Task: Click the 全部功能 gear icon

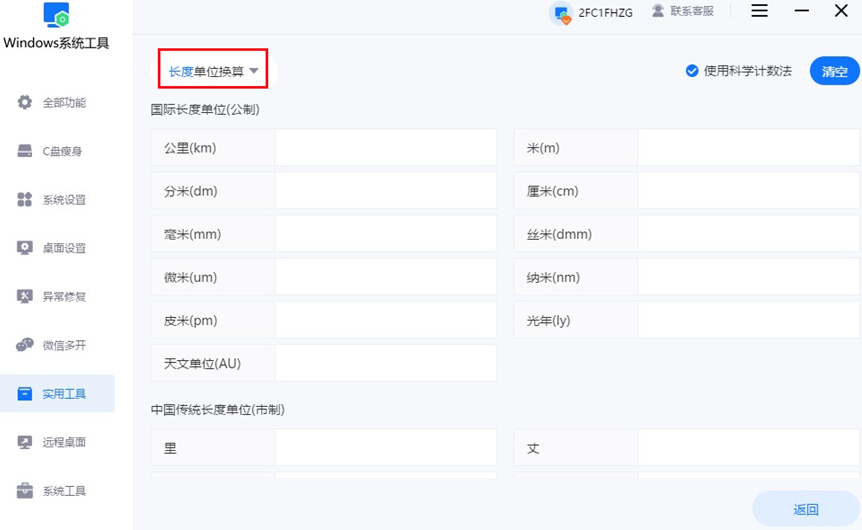Action: pos(25,102)
